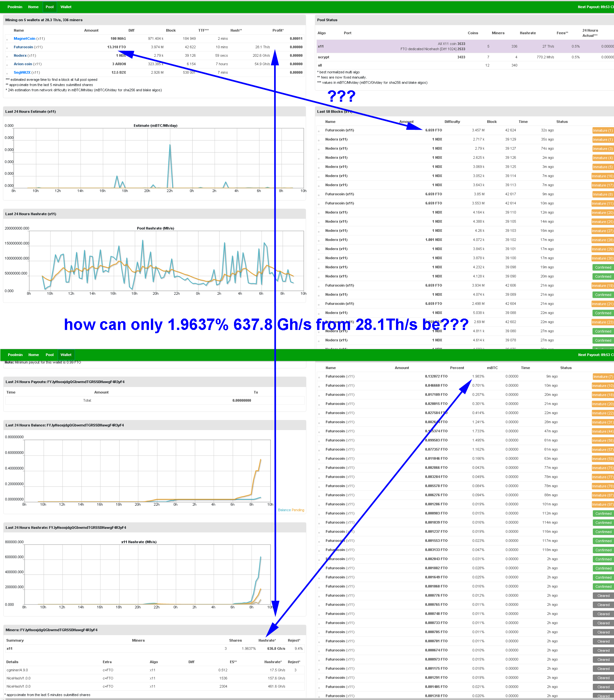Click the Immature (19) badge for block 42 606
Image resolution: width=614 pixels, height=700 pixels.
pyautogui.click(x=602, y=286)
